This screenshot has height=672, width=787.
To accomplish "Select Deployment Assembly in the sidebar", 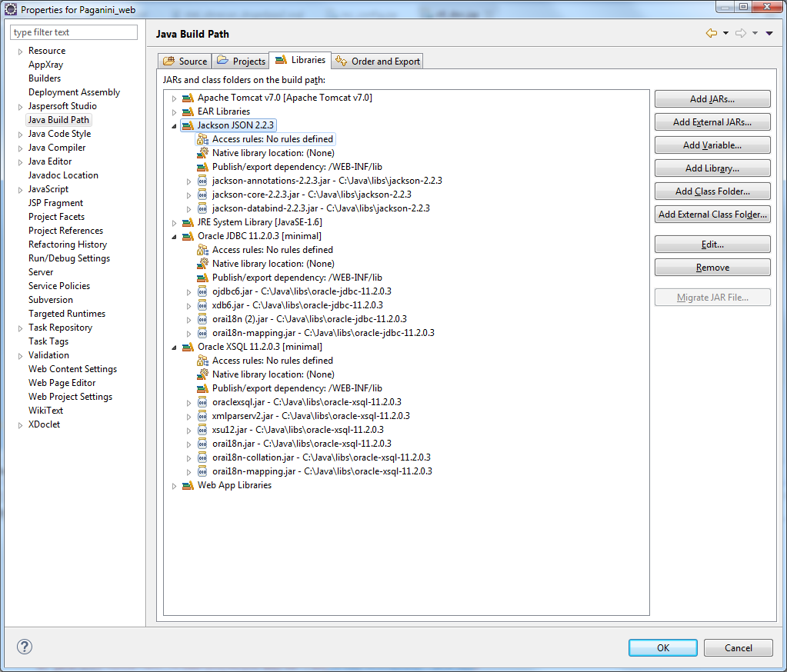I will pos(75,92).
